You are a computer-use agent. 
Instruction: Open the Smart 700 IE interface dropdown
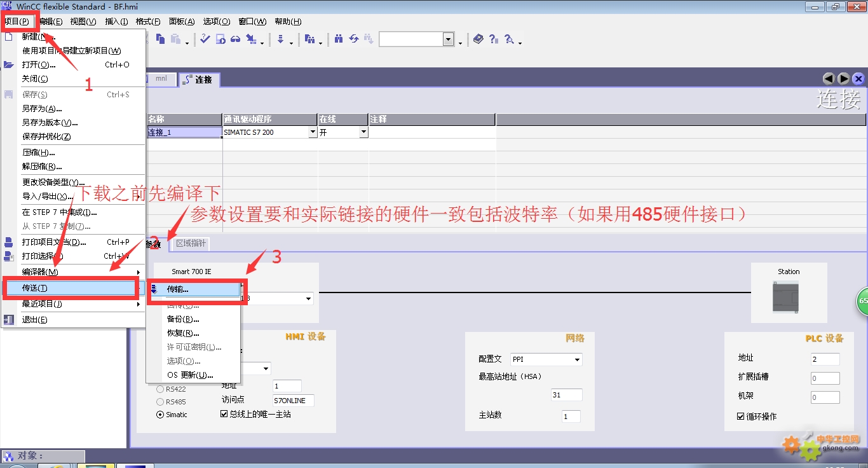309,299
